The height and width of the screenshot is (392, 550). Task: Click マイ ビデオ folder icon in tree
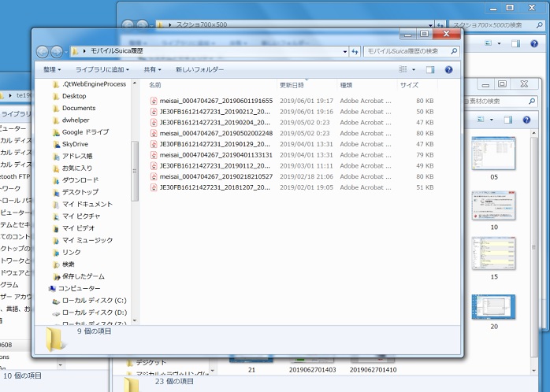click(56, 228)
